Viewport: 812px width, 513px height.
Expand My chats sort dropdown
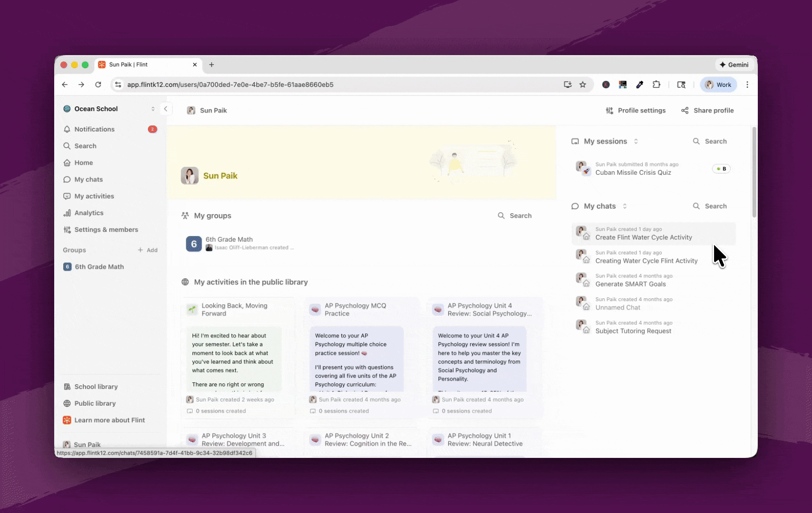coord(625,206)
